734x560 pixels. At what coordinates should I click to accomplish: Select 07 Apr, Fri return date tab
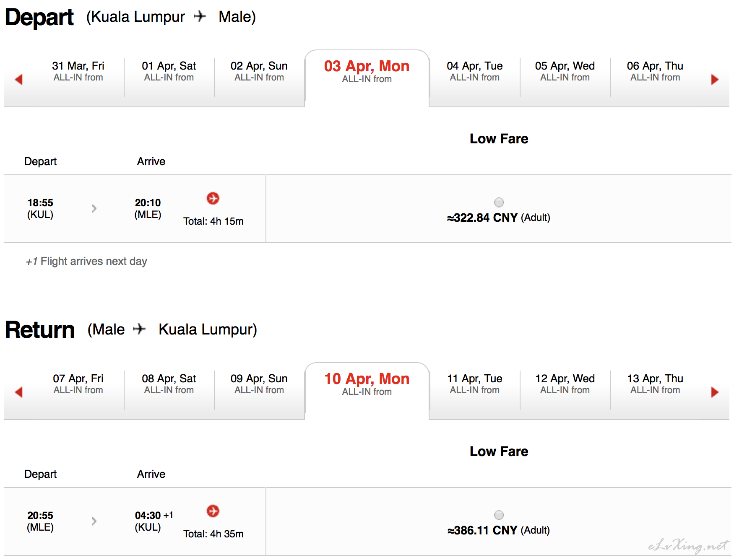tap(78, 384)
